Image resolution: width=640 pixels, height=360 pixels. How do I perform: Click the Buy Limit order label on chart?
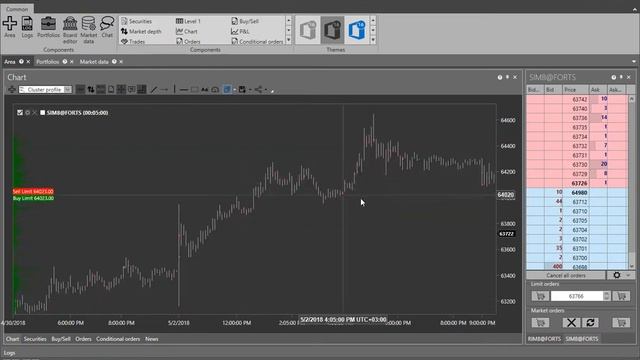[33, 198]
